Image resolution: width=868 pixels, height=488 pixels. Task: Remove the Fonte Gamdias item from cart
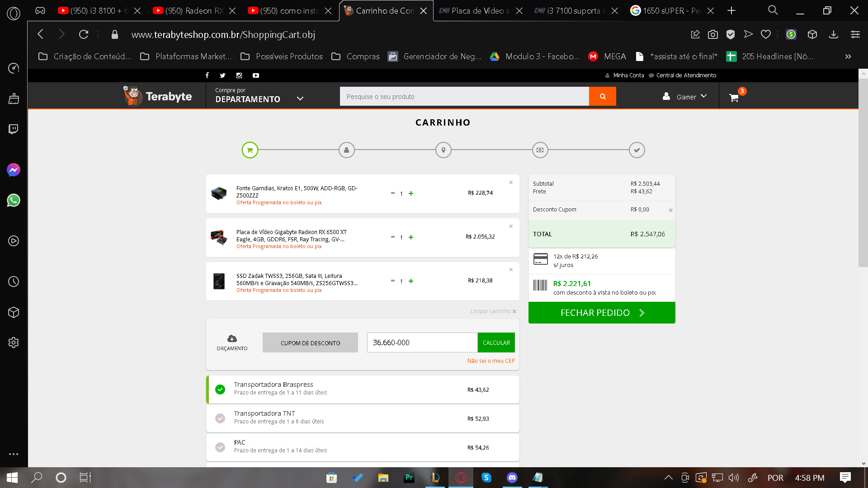[511, 183]
